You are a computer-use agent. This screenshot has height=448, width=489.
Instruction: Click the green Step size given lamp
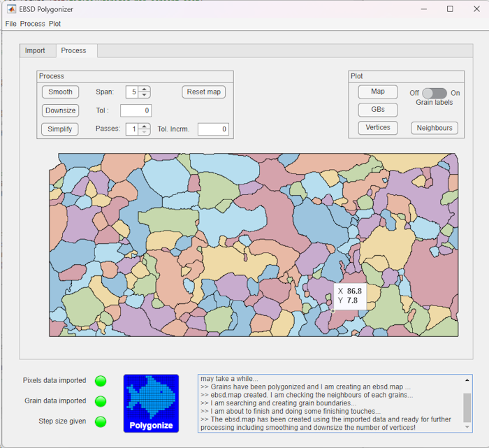pos(101,421)
